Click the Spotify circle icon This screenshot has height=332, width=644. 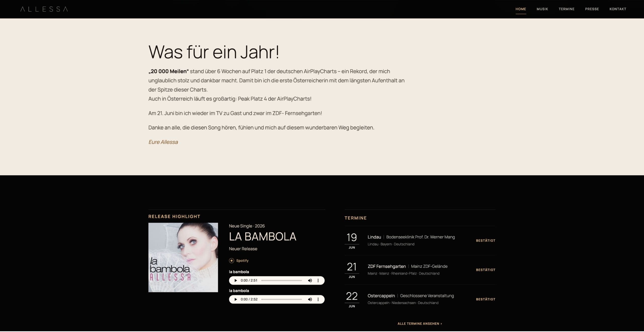[x=231, y=261]
